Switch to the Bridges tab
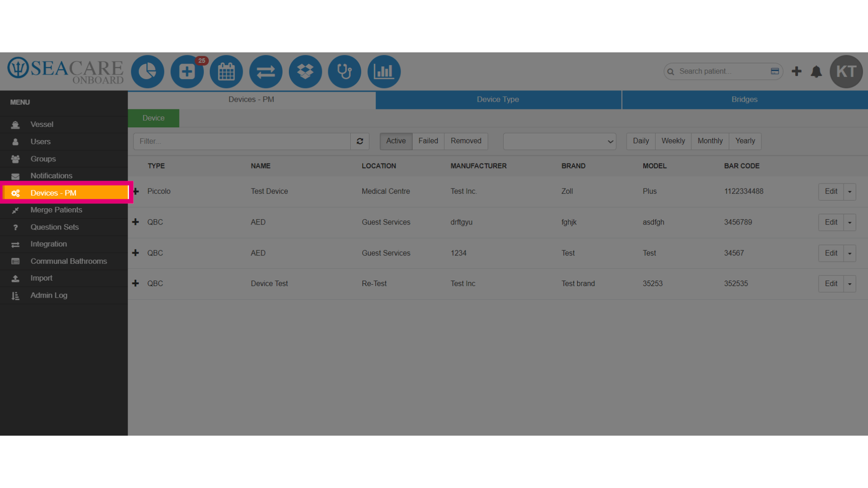Viewport: 868px width, 488px height. pyautogui.click(x=745, y=99)
